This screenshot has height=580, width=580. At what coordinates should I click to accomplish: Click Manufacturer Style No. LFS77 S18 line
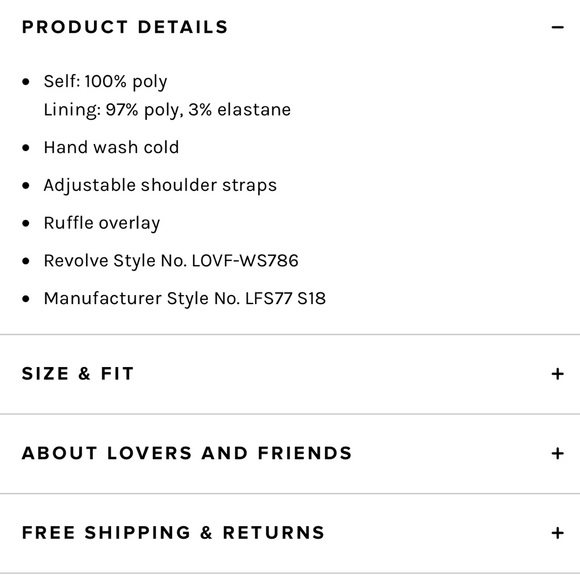point(185,298)
